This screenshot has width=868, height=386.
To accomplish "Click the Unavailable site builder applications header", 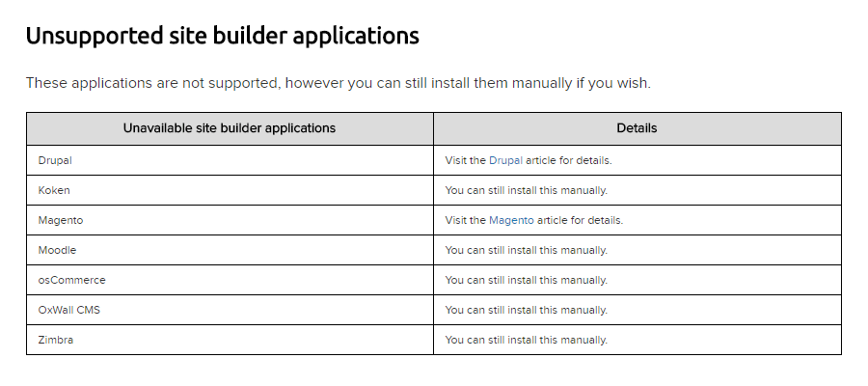I will click(x=231, y=128).
